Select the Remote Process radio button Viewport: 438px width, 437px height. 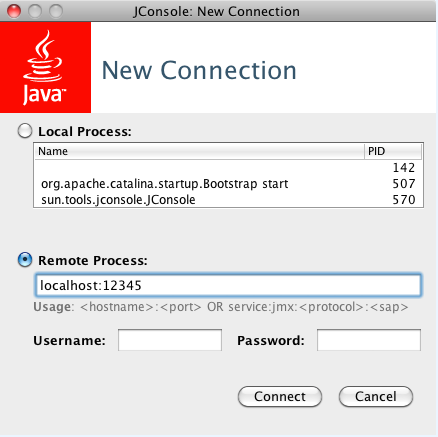click(25, 260)
